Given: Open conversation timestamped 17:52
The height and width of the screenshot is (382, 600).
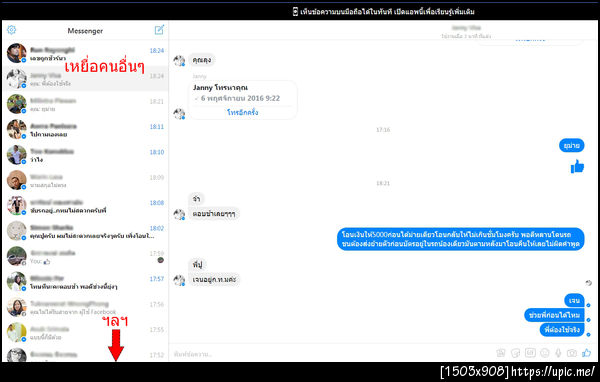Looking at the screenshot, I should (x=85, y=354).
